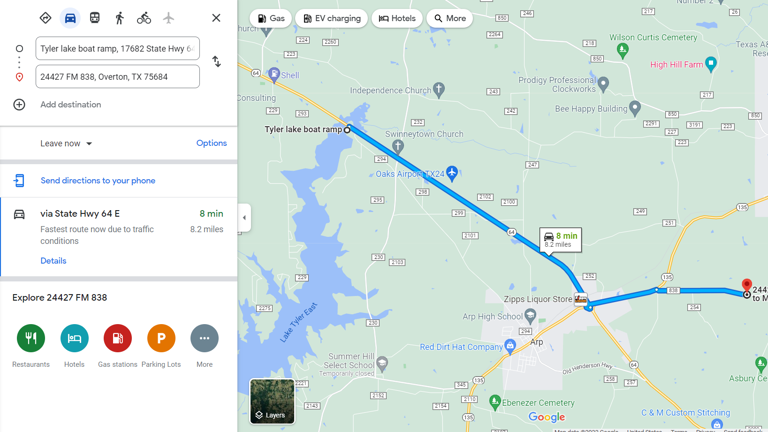Click the Hotels explore icon

coord(74,338)
